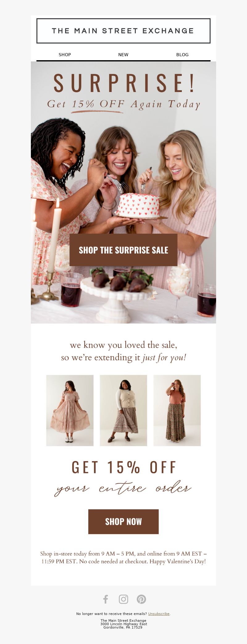The image size is (247, 644).
Task: Click The Main Street Exchange logo banner
Action: [124, 31]
